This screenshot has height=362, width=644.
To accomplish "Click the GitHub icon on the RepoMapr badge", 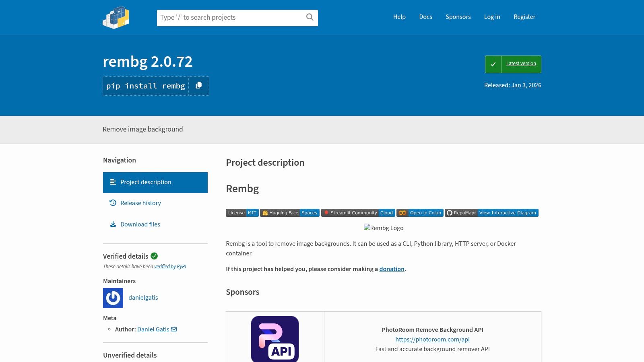I will pos(449,213).
